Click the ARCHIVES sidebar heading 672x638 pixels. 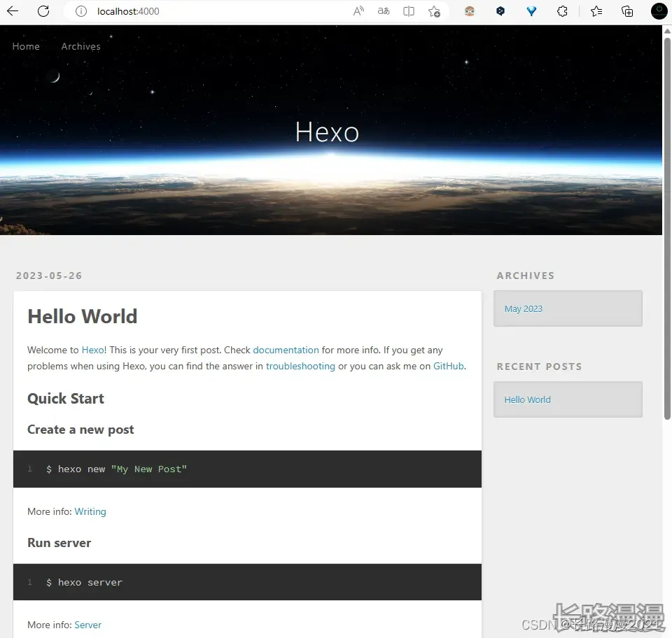(x=526, y=276)
